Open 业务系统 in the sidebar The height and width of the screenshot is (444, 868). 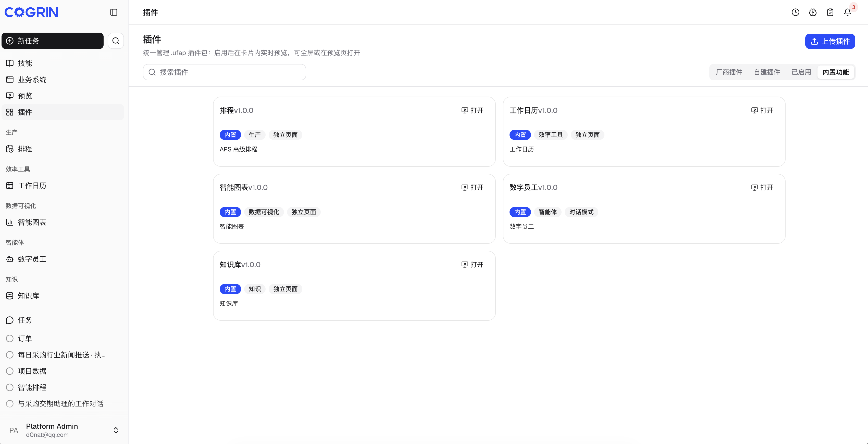click(x=63, y=80)
